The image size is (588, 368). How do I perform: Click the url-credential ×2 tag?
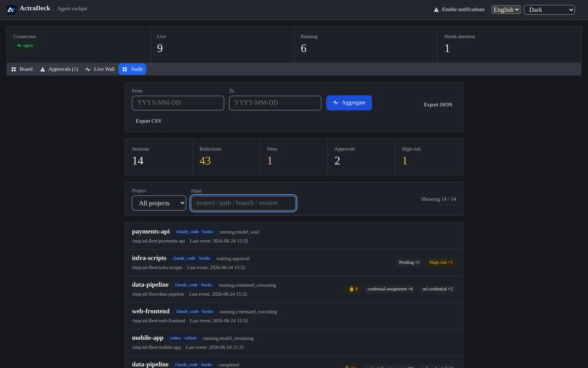438,289
